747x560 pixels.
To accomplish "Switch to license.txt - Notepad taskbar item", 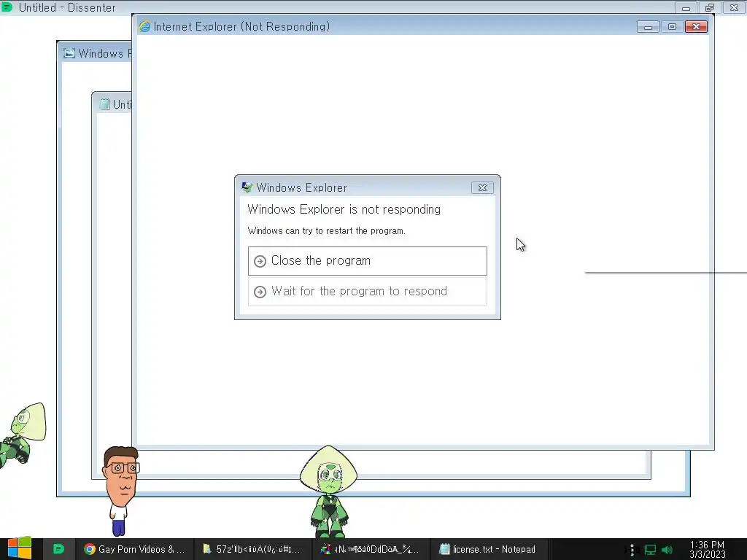I will tap(488, 549).
